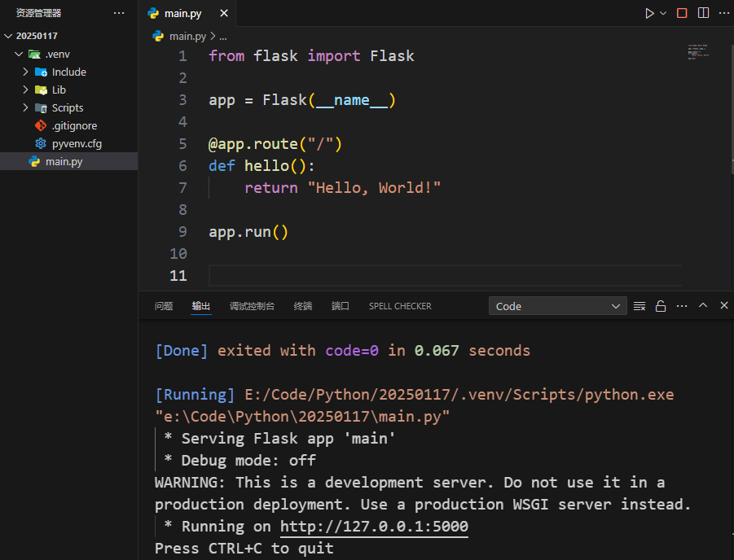Click the Press CTRL+C to quit line
This screenshot has height=560, width=734.
[244, 549]
